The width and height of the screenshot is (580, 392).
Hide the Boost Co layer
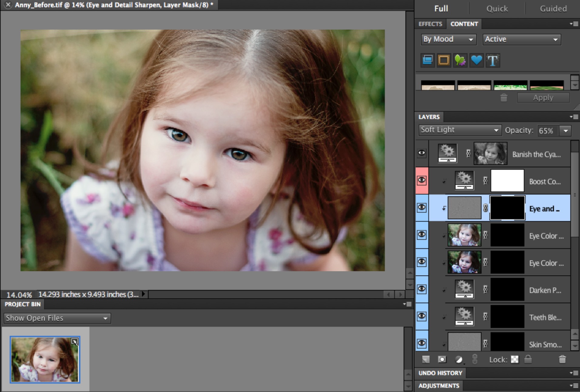tap(422, 180)
